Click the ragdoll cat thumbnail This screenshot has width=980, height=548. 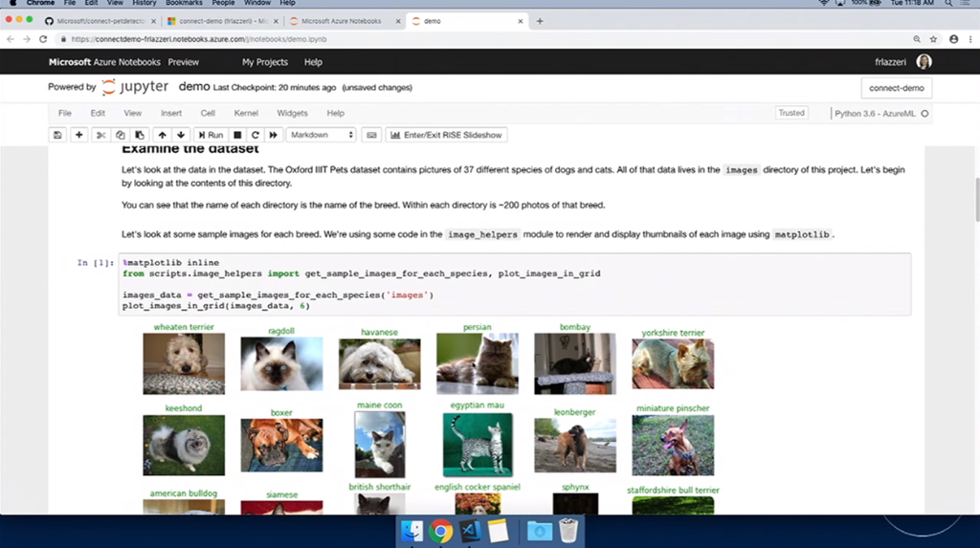[281, 363]
